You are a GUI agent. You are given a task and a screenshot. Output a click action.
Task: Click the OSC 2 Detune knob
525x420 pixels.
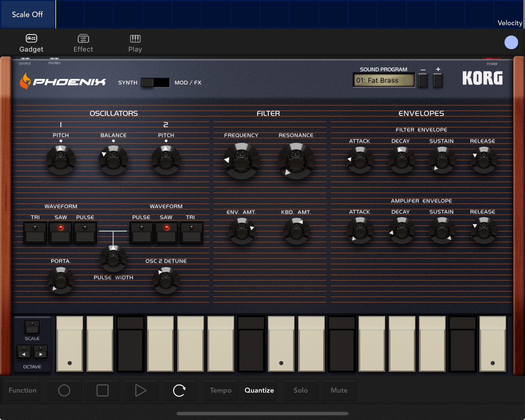click(x=166, y=280)
